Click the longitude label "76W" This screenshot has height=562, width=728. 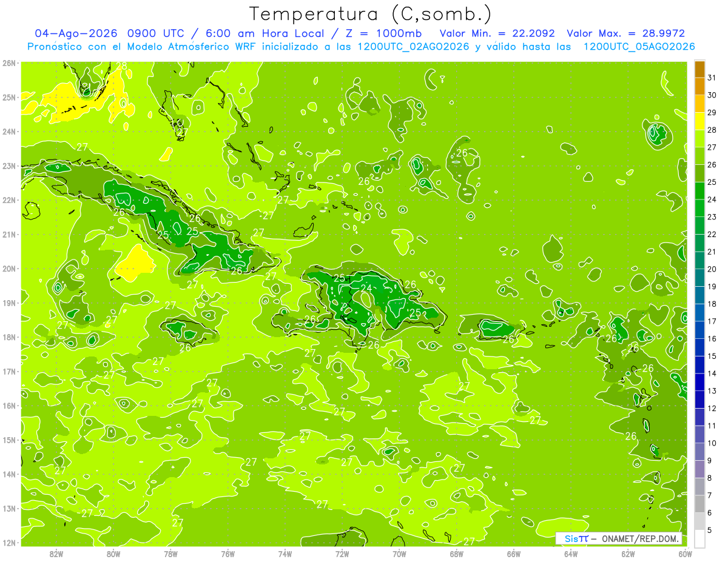tap(228, 554)
